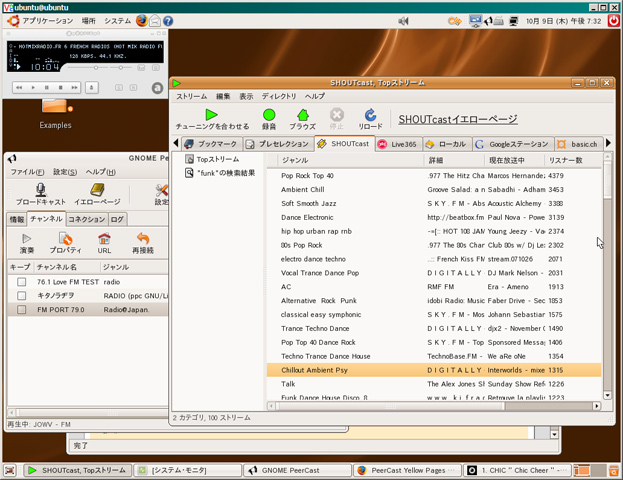623x480 pixels.
Task: Click the disabled Stop icon in SHOUTcast toolbar
Action: [337, 115]
